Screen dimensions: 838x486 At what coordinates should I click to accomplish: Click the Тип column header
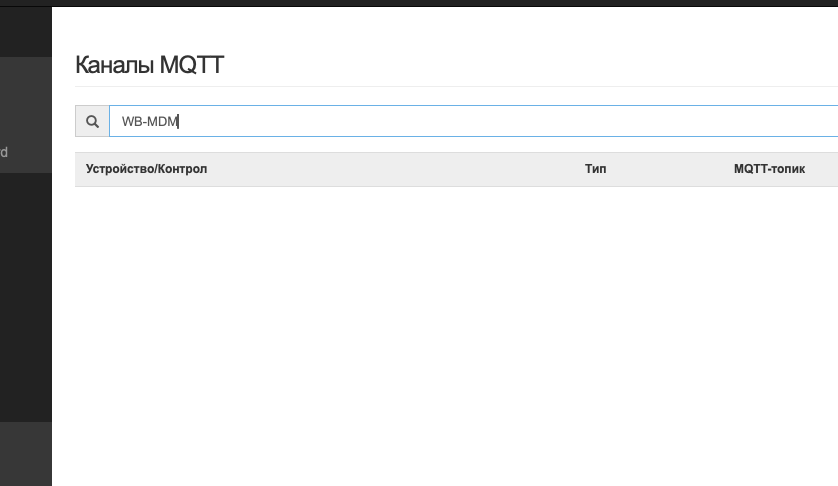coord(595,169)
